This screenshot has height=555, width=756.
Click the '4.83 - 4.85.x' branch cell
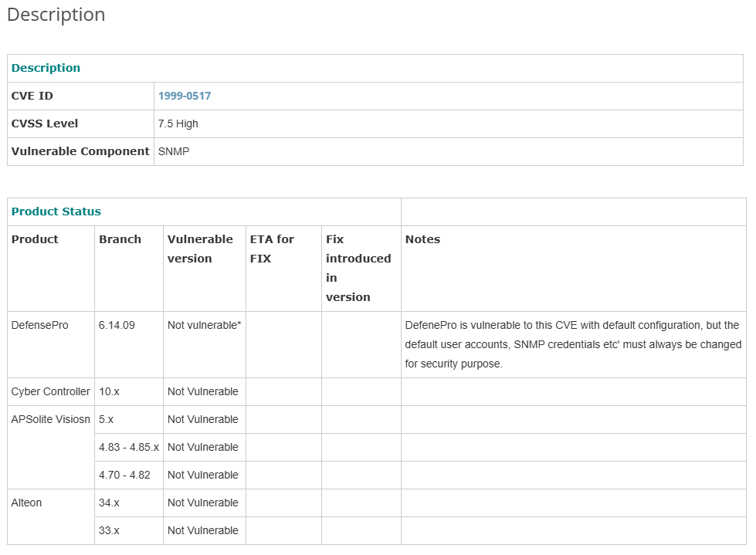pos(129,447)
